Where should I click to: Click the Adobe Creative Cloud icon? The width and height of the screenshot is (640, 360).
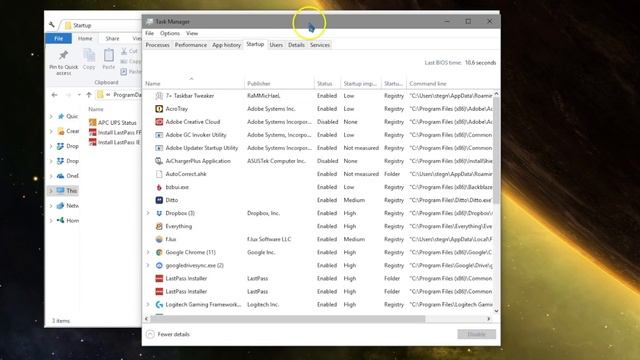click(159, 122)
